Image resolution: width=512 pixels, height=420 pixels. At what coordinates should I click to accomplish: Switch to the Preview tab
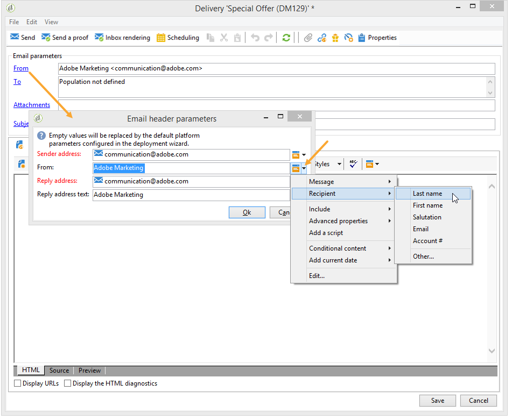pyautogui.click(x=89, y=370)
